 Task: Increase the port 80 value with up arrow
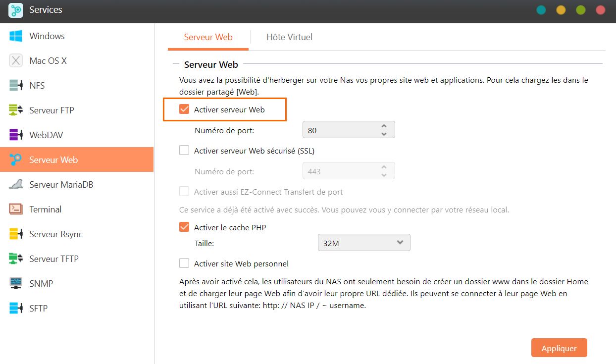384,126
